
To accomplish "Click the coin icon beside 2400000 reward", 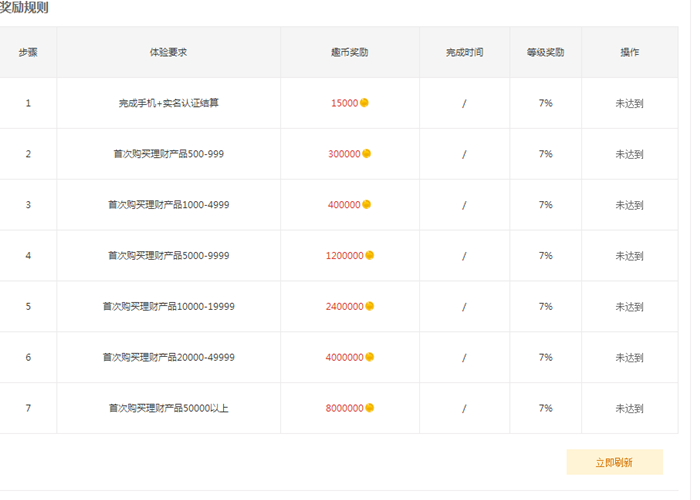I will click(370, 306).
